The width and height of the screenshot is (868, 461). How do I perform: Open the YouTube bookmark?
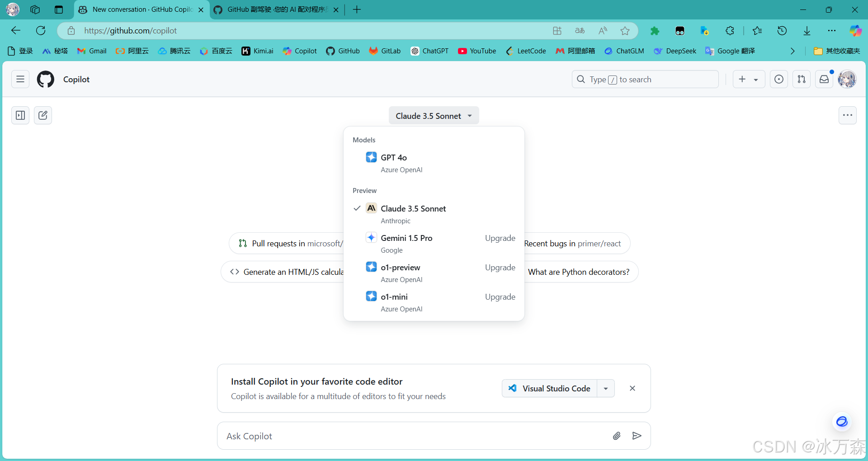[x=477, y=51]
